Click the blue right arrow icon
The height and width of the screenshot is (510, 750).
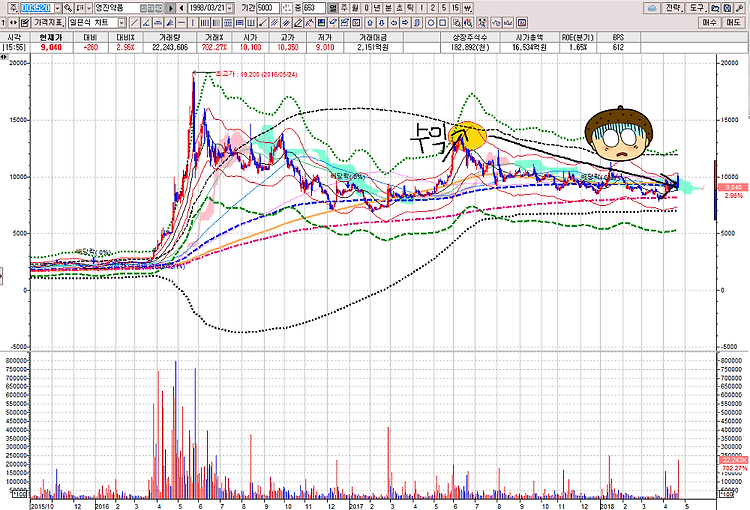tap(405, 22)
